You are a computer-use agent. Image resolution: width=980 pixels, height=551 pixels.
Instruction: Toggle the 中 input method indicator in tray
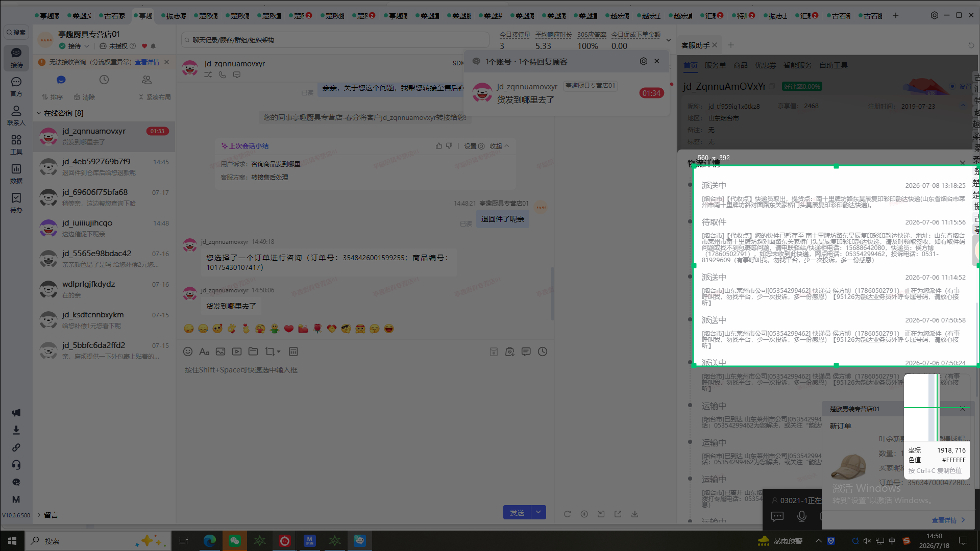coord(892,541)
